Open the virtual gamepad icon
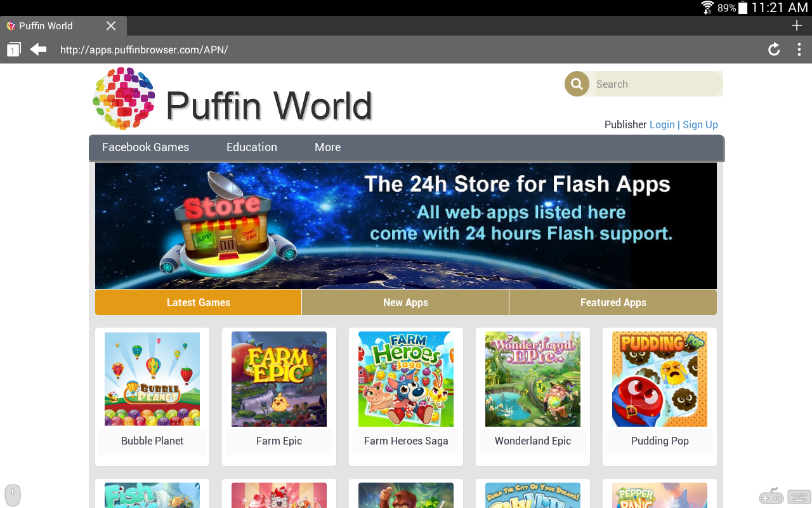This screenshot has width=812, height=508. pos(771,497)
